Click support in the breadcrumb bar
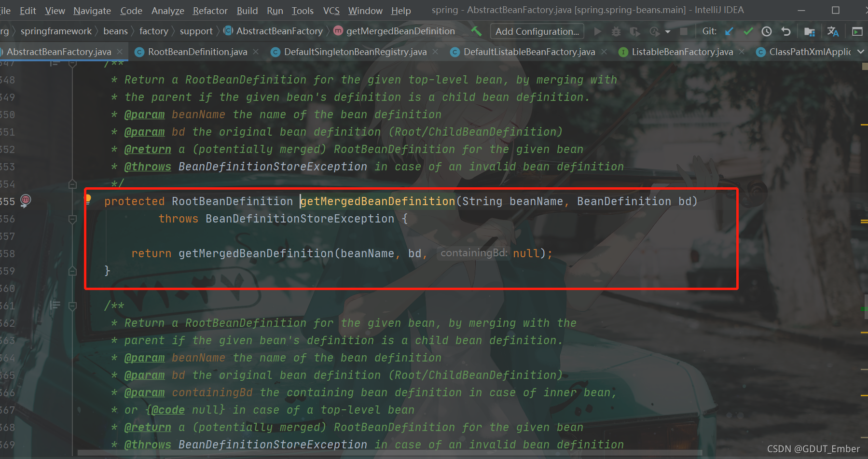 click(x=196, y=31)
